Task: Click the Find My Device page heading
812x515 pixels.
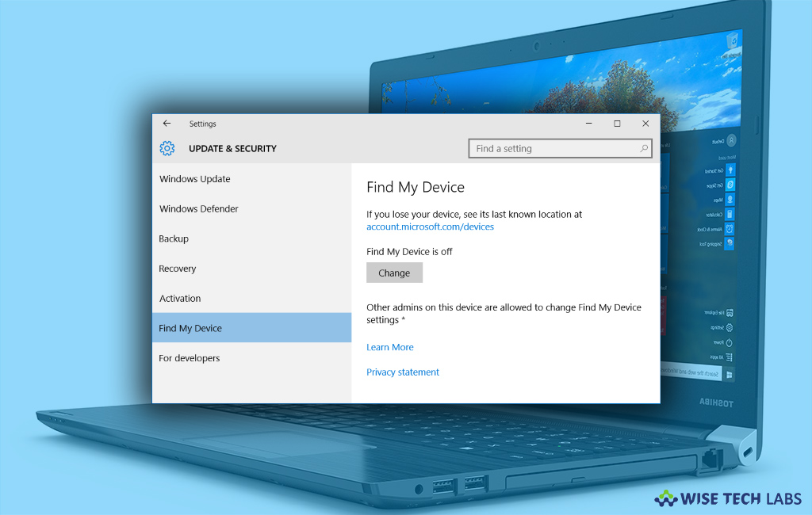Action: (416, 187)
